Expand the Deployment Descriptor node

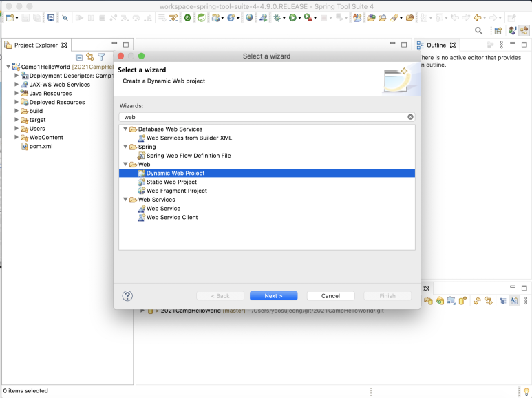[x=17, y=75]
